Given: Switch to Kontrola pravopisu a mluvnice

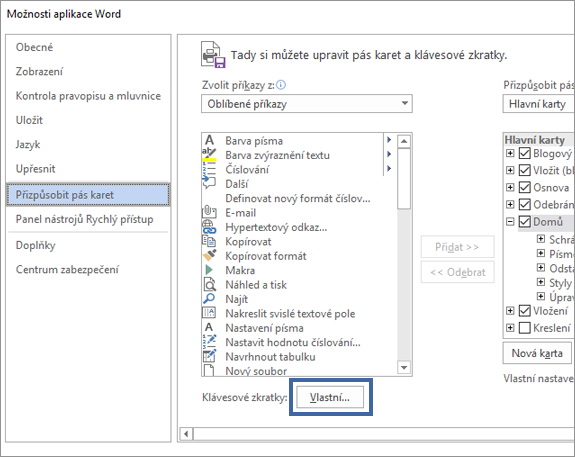Looking at the screenshot, I should point(88,96).
